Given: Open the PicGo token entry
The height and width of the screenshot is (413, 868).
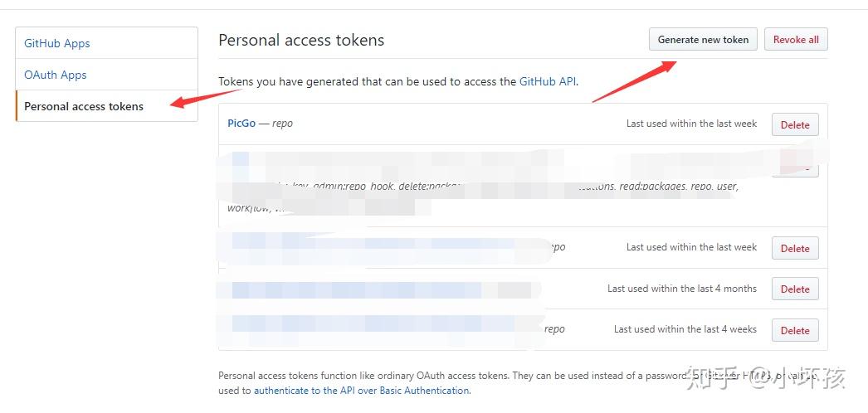Looking at the screenshot, I should tap(241, 124).
